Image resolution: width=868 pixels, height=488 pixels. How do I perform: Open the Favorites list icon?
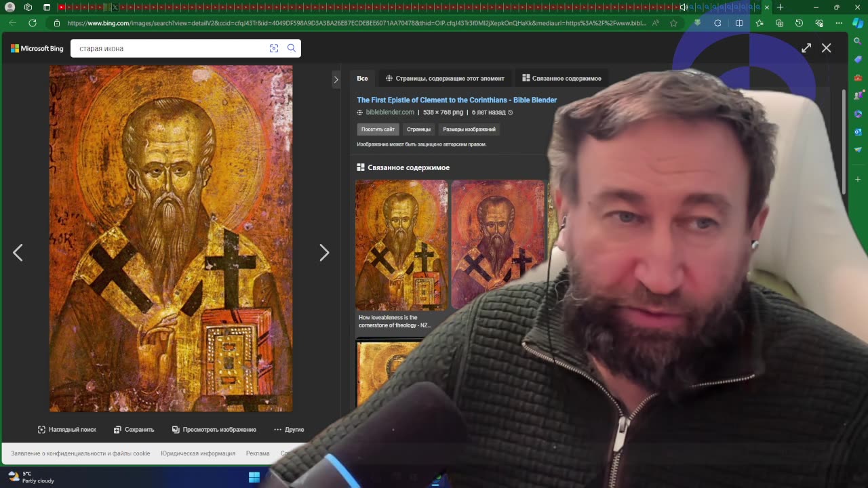(759, 23)
